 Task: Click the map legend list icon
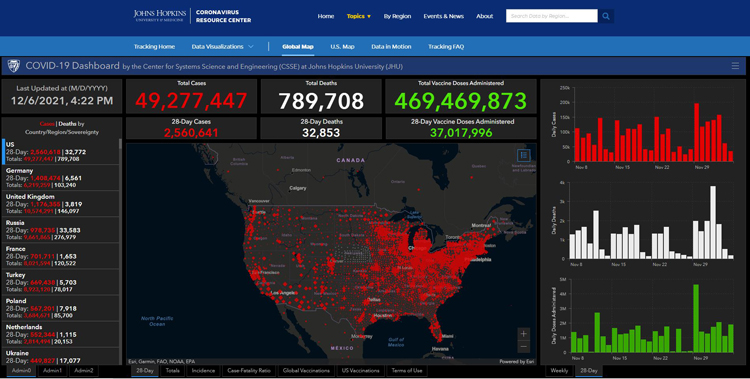point(524,155)
